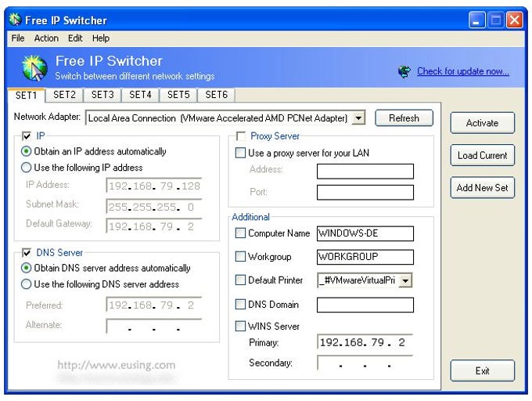Switch to the SET4 tab
This screenshot has height=401, width=532.
click(141, 95)
